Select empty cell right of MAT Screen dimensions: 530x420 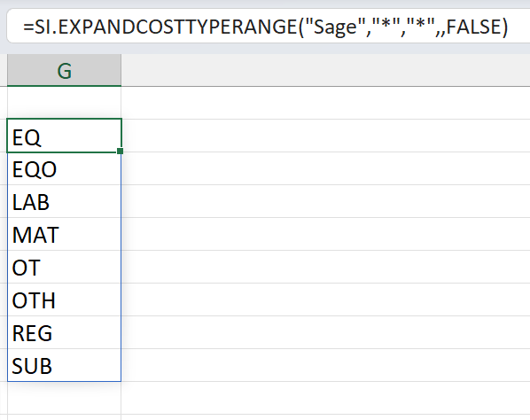[325, 234]
